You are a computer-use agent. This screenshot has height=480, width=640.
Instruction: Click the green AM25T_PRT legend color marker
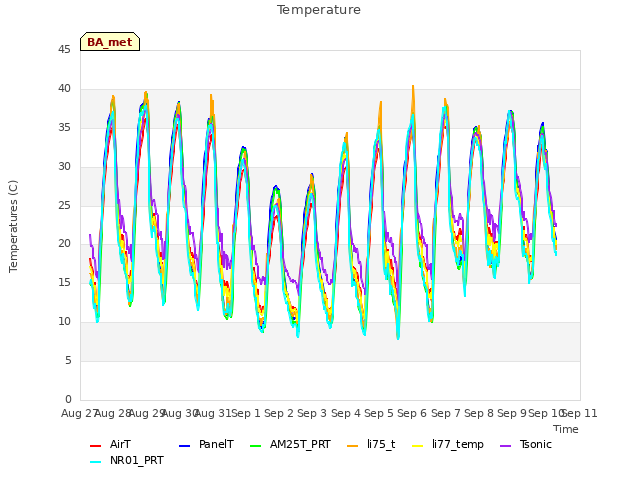(x=255, y=446)
